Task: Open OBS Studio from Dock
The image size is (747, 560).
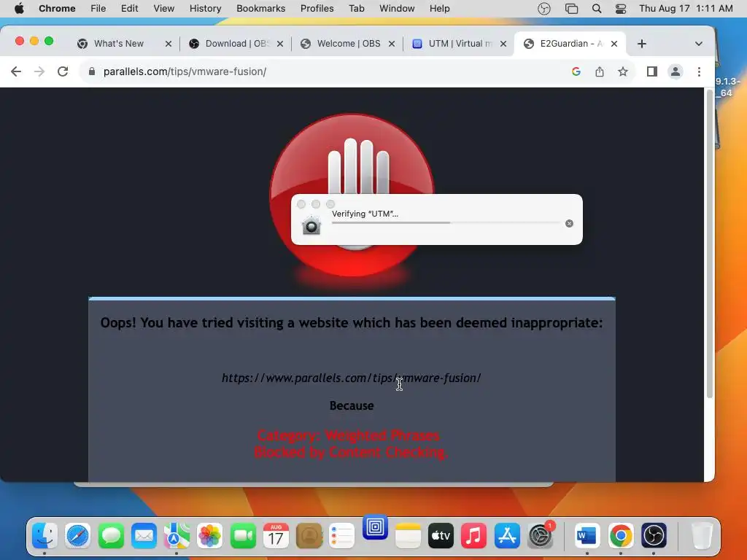Action: [x=654, y=536]
